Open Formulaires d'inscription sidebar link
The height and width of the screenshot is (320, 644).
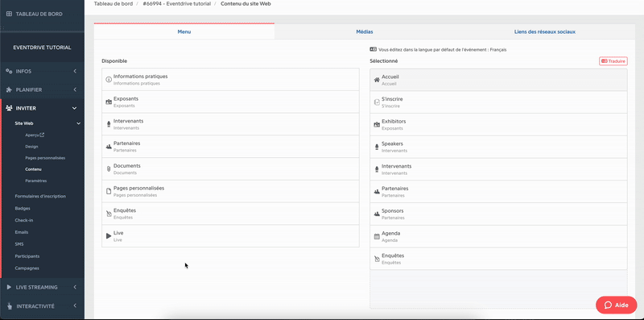[40, 196]
